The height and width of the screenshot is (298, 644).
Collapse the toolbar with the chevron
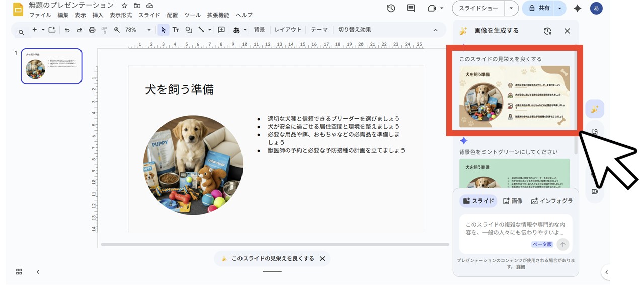(435, 30)
